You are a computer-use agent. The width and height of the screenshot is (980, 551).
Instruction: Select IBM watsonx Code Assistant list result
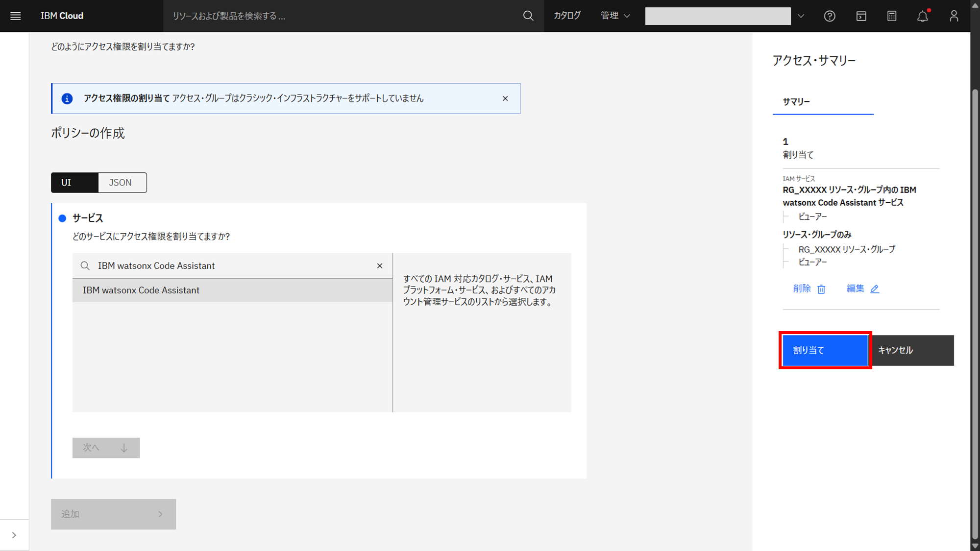point(232,290)
